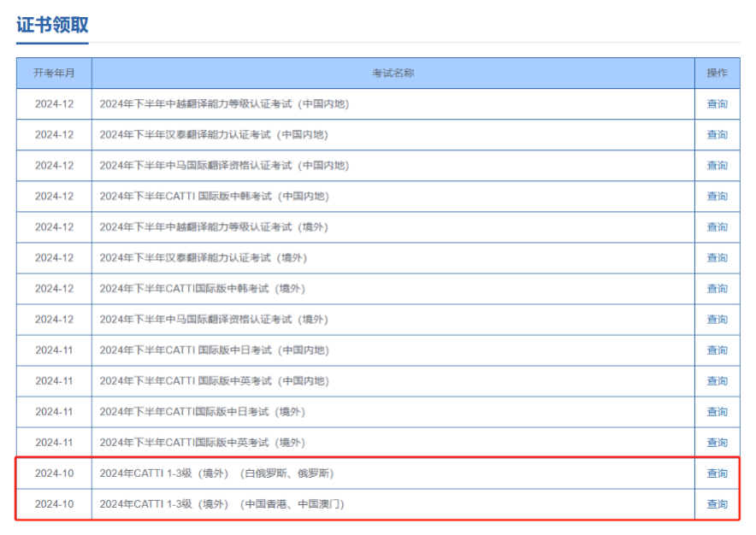Viewport: 756px width, 535px height.
Task: Click 查询 for CATTI 1-3级（中国香港、中国澳门）
Action: point(717,504)
